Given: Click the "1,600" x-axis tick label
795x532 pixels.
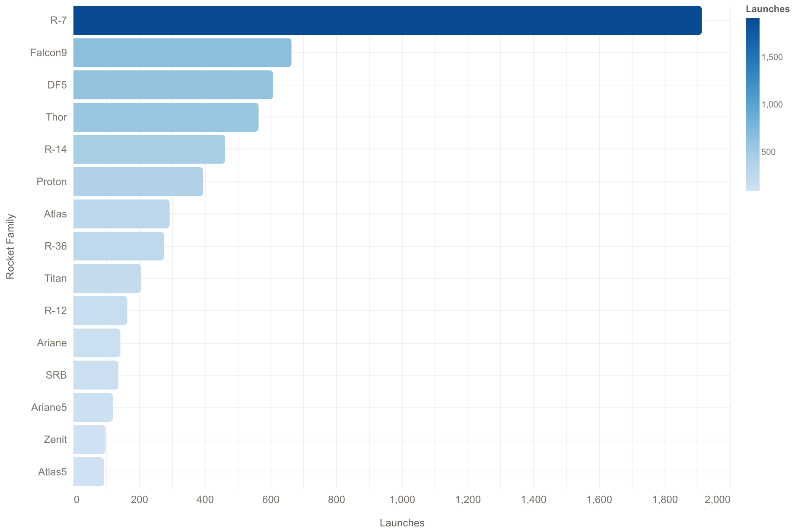Looking at the screenshot, I should [599, 500].
